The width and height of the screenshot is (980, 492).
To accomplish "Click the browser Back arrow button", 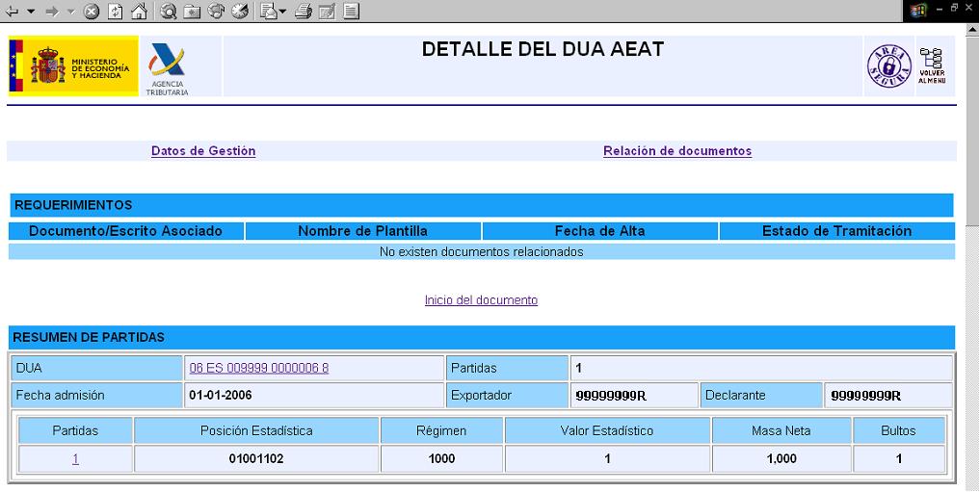I will (x=11, y=12).
